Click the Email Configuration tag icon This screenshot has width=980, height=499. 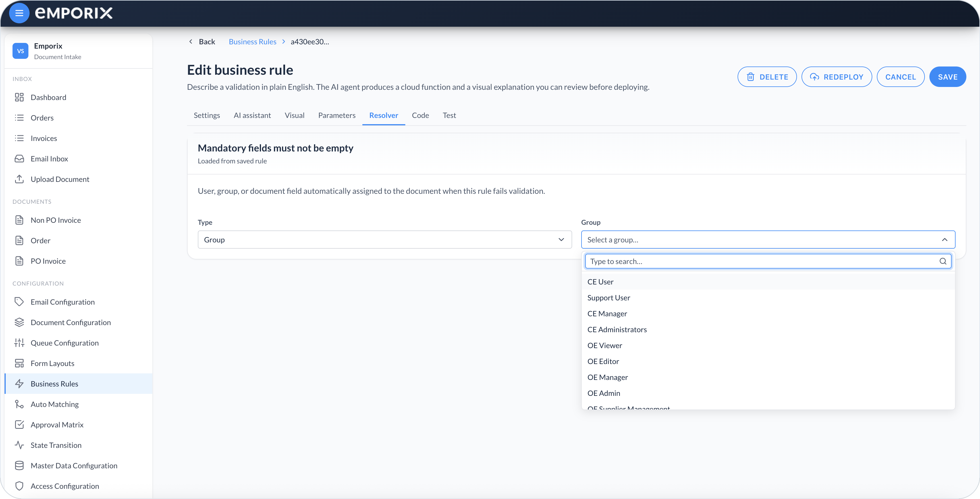pyautogui.click(x=19, y=302)
